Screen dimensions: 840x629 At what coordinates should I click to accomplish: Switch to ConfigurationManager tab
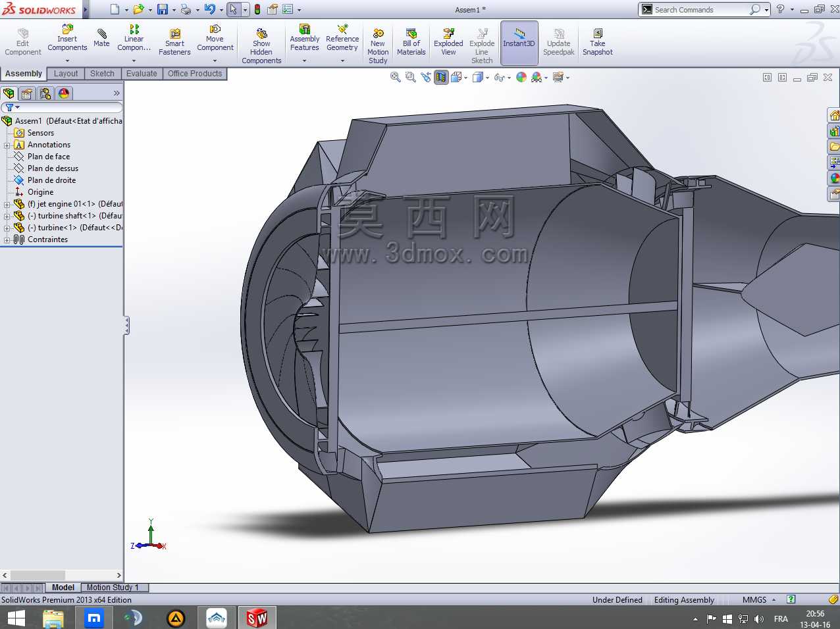pyautogui.click(x=45, y=93)
